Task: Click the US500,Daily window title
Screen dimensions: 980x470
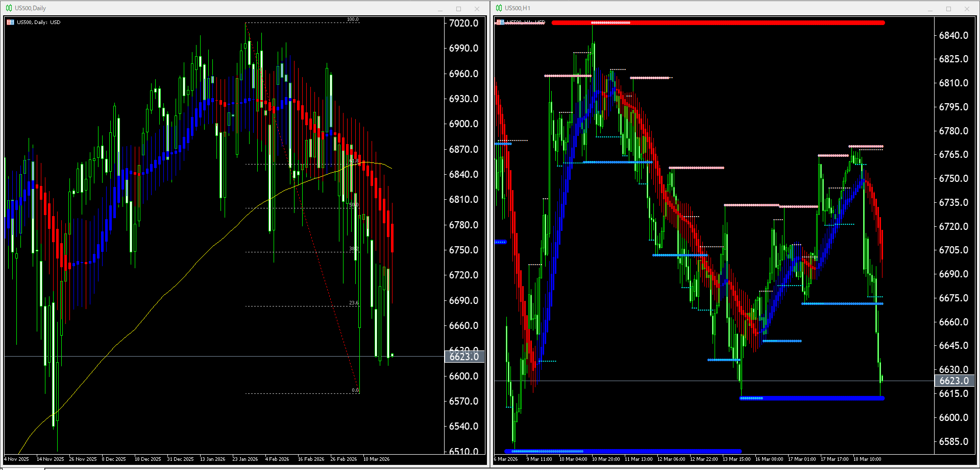Action: (x=30, y=8)
